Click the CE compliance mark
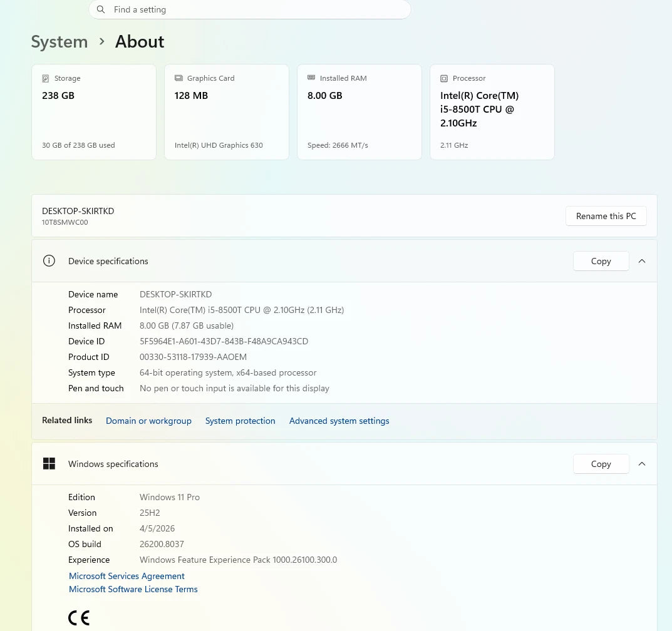 click(x=79, y=618)
